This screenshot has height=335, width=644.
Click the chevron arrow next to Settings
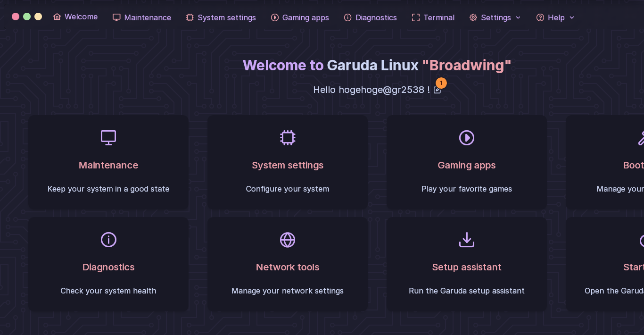[x=518, y=17]
